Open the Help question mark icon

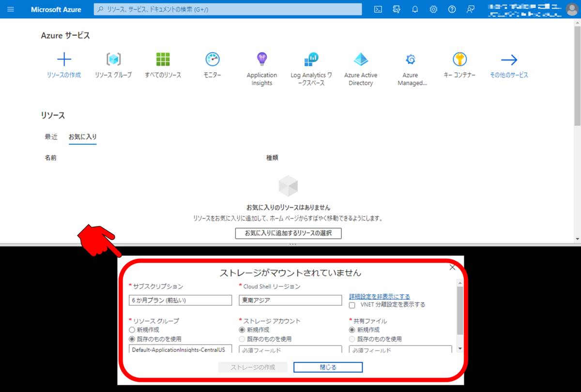tap(452, 9)
